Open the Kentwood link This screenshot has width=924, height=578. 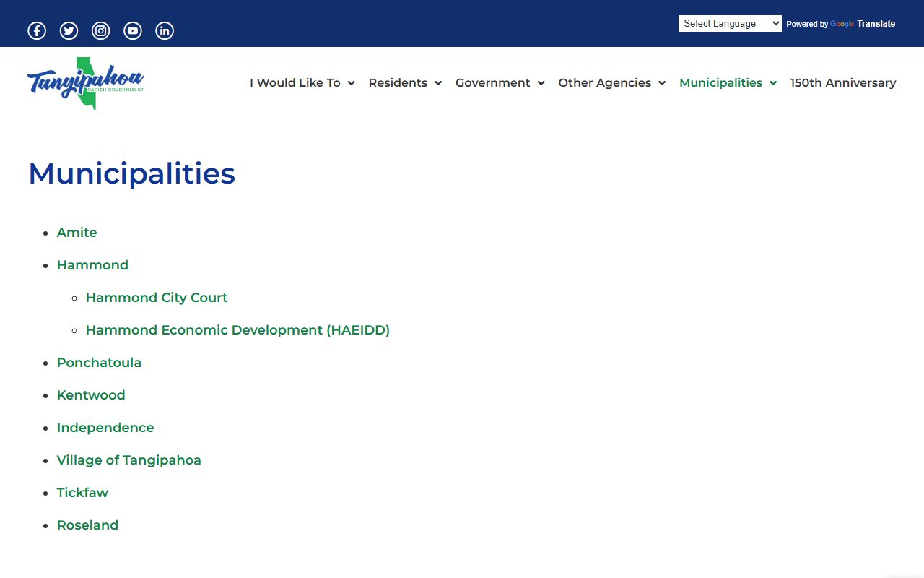91,395
